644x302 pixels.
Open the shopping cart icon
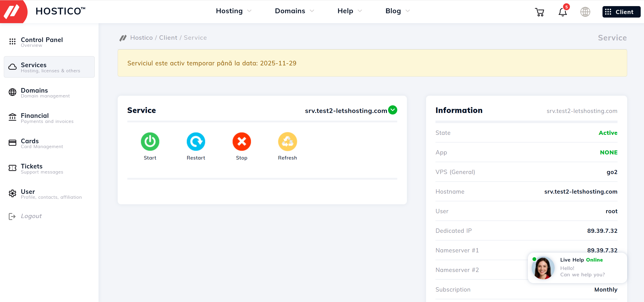pyautogui.click(x=540, y=12)
